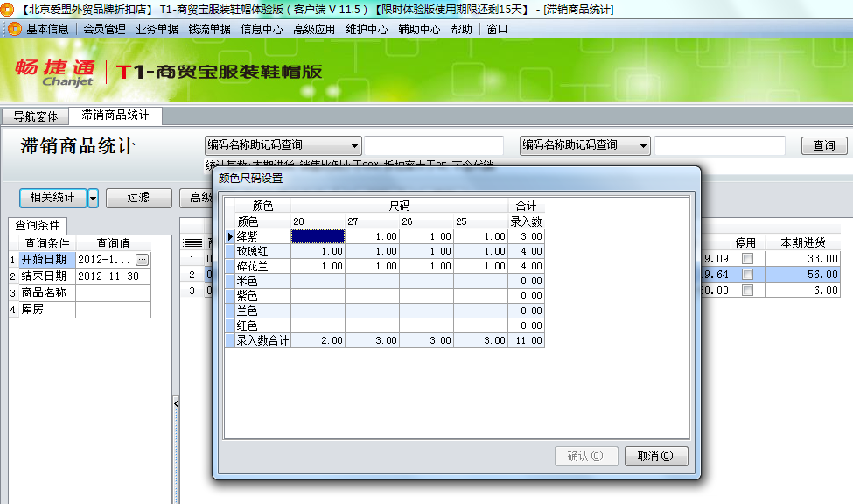This screenshot has width=853, height=504.
Task: Click 取消 in the 颜色尺码设置 dialog
Action: pyautogui.click(x=656, y=456)
